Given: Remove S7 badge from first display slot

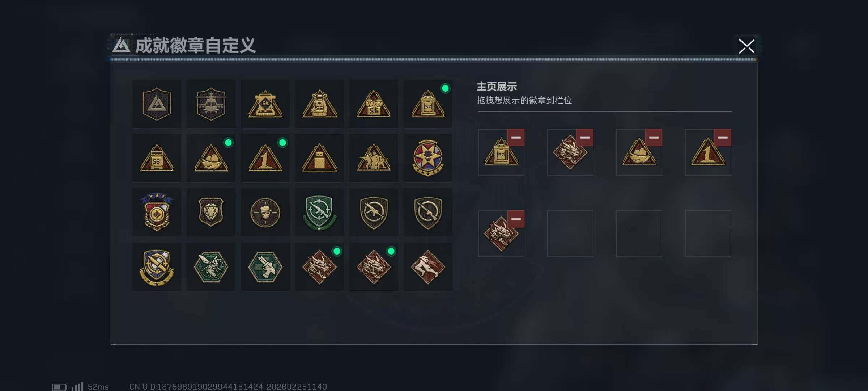Looking at the screenshot, I should coord(516,138).
